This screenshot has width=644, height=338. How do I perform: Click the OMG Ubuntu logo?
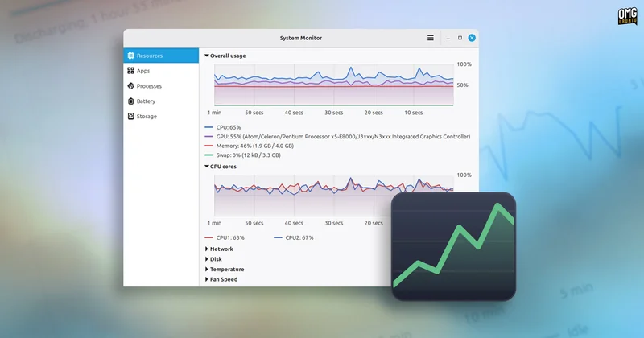tap(628, 16)
